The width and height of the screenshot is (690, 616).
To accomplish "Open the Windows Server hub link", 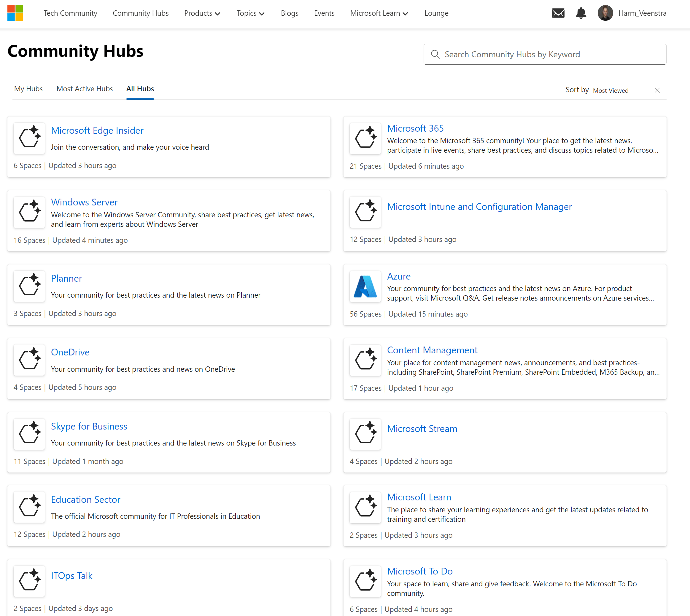I will coord(84,202).
